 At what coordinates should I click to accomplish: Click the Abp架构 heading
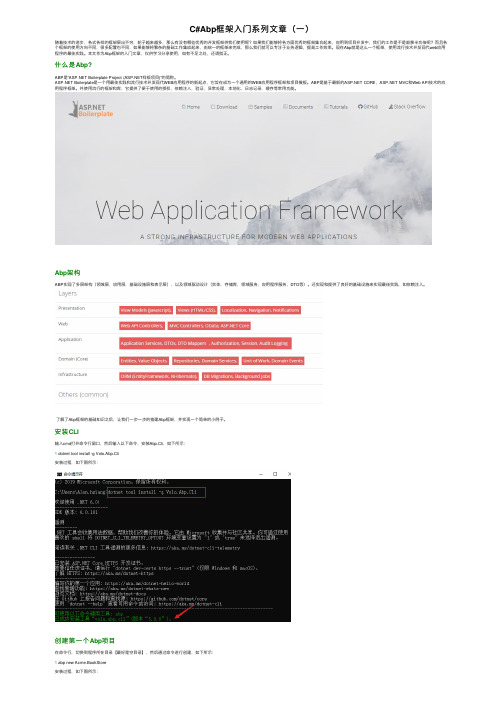coord(67,273)
